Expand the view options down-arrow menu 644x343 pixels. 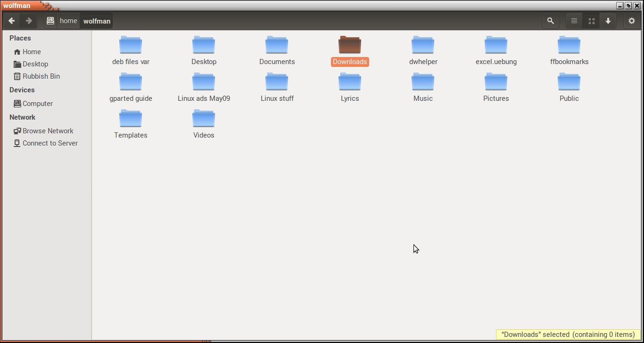pyautogui.click(x=608, y=21)
